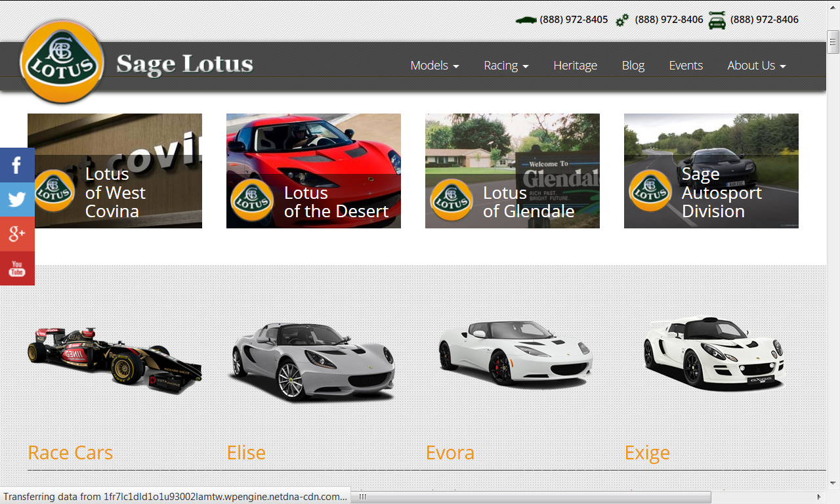Open the Facebook social sidebar icon
The width and height of the screenshot is (840, 504).
[x=17, y=165]
